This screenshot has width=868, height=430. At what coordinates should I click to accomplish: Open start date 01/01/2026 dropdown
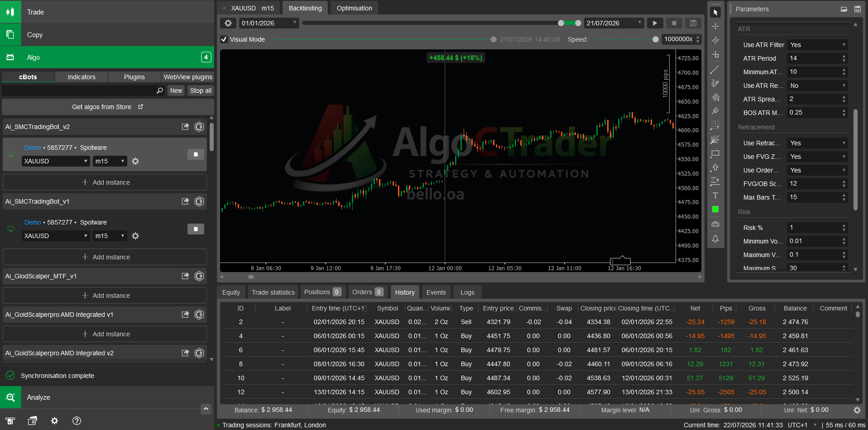[x=269, y=23]
